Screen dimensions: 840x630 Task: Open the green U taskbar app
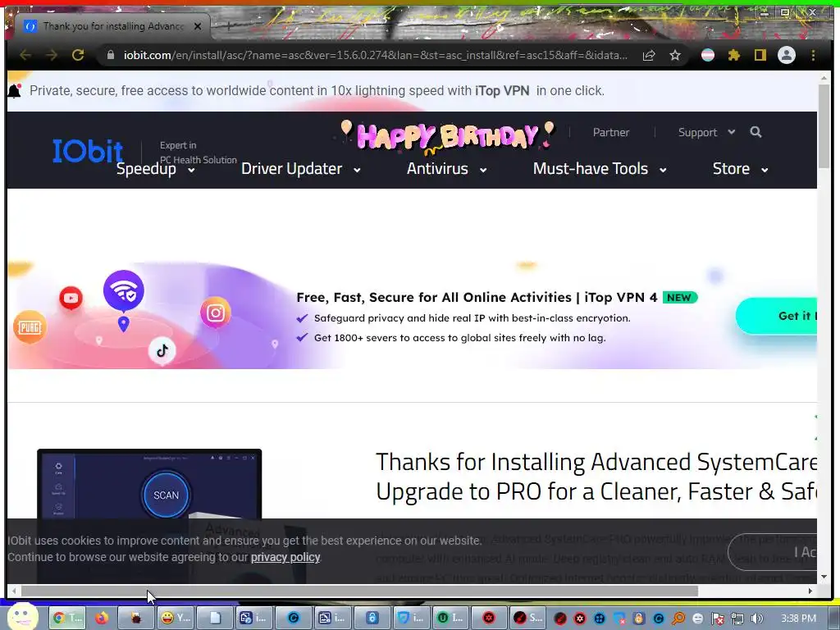(x=451, y=618)
